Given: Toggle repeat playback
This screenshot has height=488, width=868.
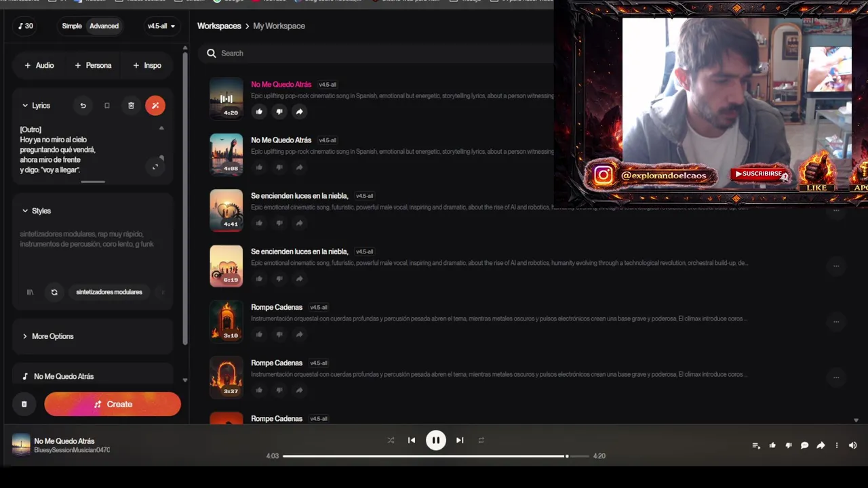Looking at the screenshot, I should click(x=481, y=440).
